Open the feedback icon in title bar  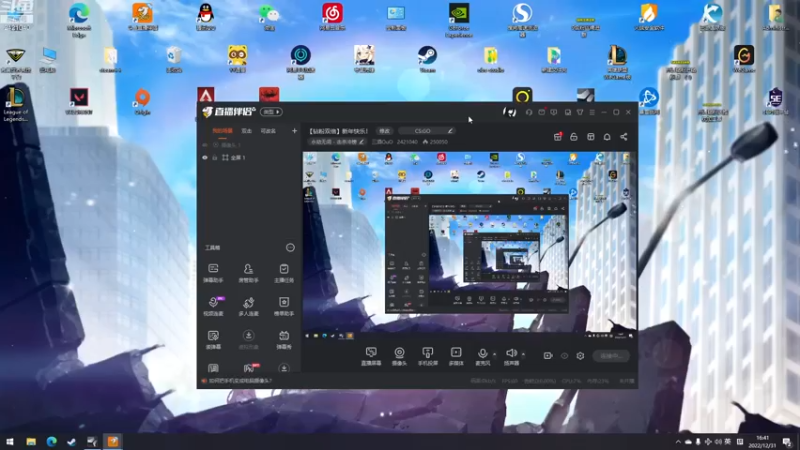click(554, 112)
